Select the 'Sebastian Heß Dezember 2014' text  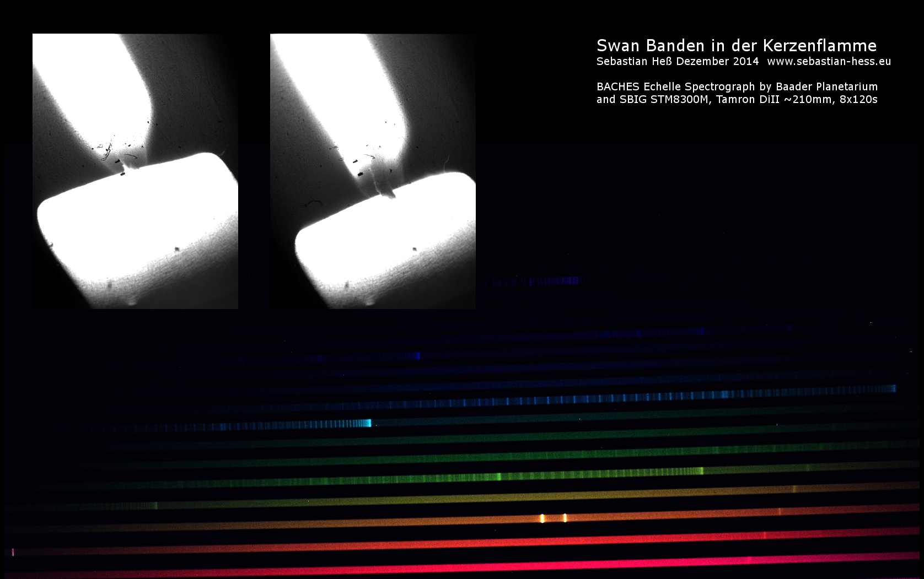[x=677, y=62]
